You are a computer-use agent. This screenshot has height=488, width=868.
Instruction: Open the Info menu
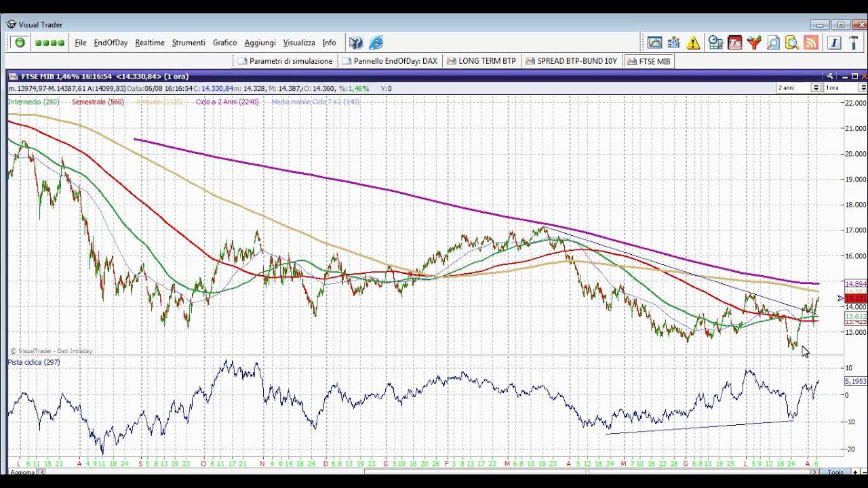coord(329,43)
